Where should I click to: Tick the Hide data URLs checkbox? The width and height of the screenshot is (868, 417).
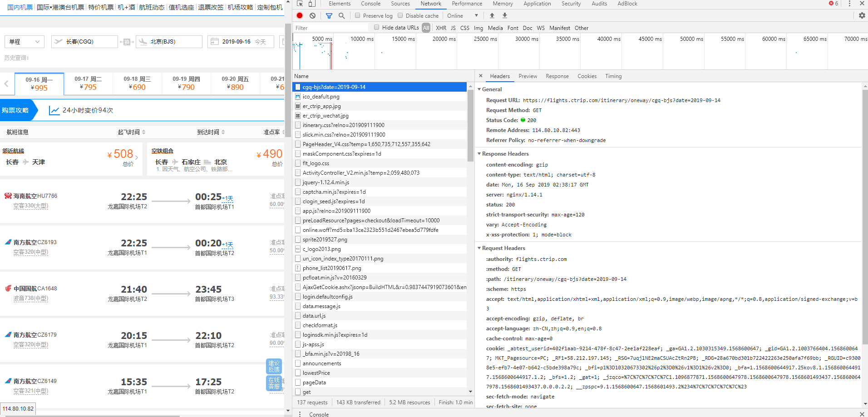[377, 28]
